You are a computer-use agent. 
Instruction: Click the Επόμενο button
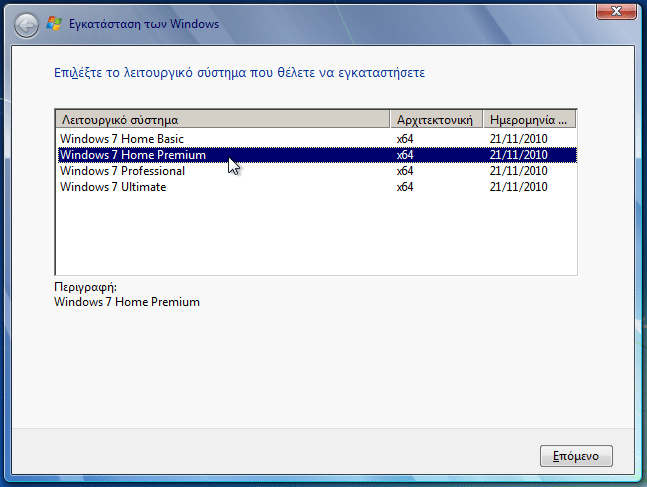(x=576, y=456)
